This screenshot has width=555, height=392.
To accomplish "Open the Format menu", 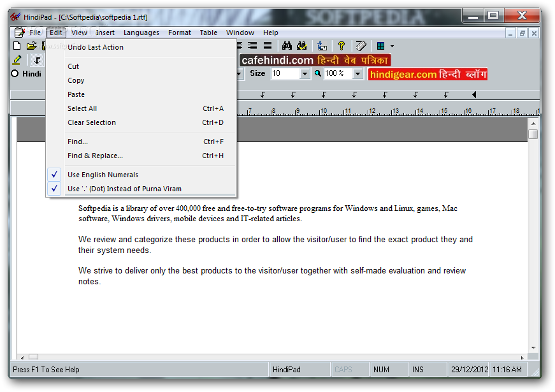I will pyautogui.click(x=180, y=33).
